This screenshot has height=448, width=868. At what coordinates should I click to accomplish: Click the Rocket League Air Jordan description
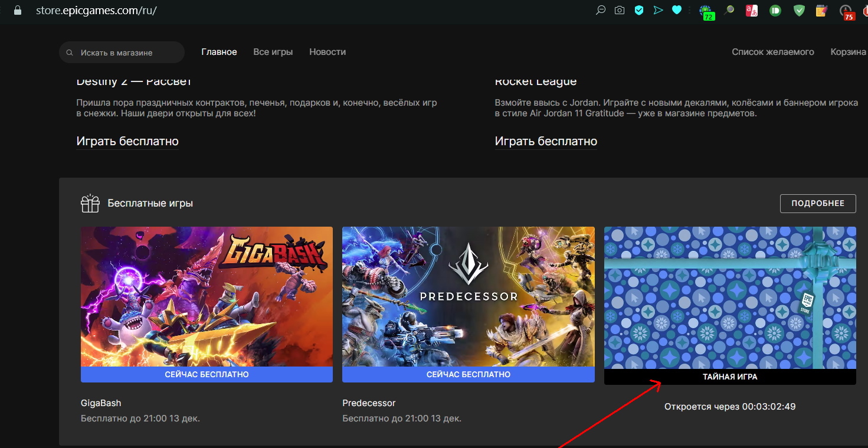(676, 107)
